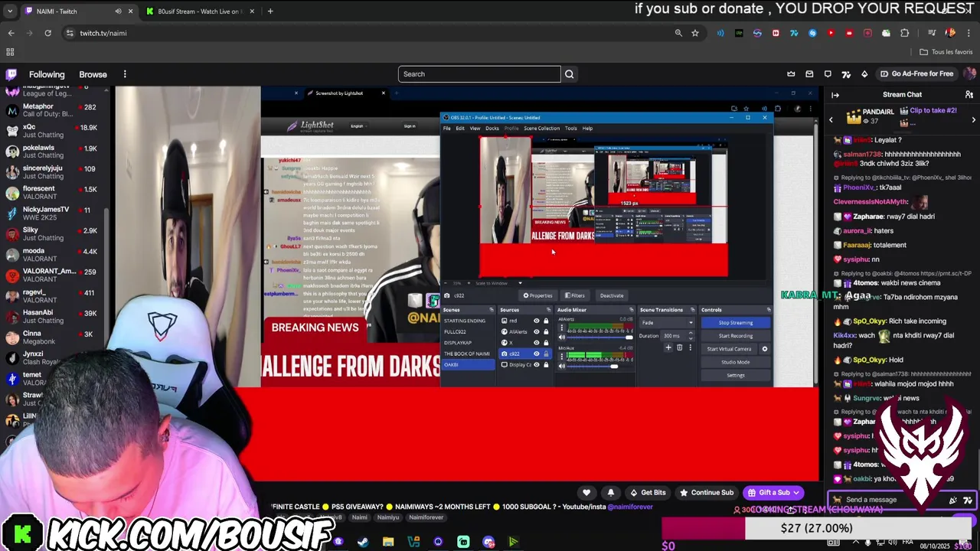Open the virtual camera gear icon in OBS
This screenshot has height=551, width=980.
pos(764,349)
